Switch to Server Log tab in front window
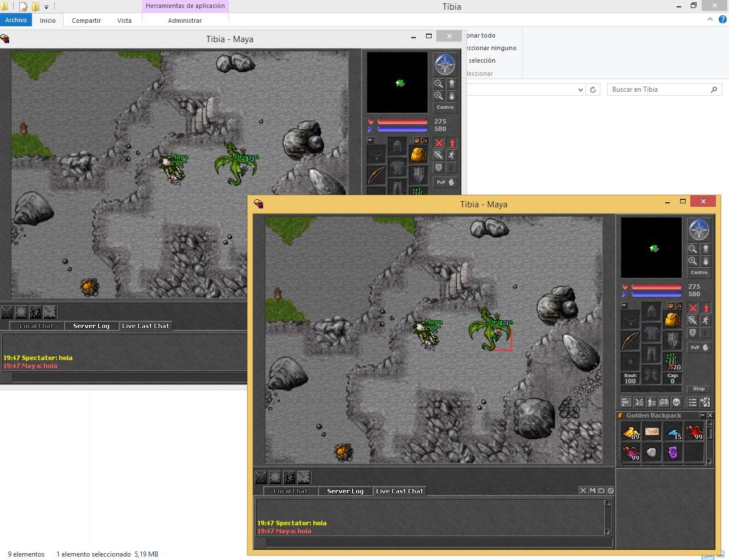This screenshot has height=560, width=737. pos(345,491)
